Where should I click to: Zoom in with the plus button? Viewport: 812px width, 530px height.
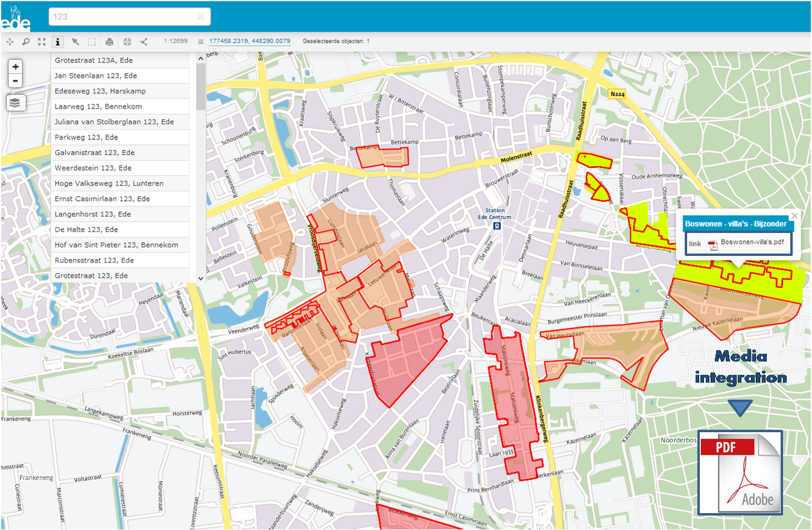pyautogui.click(x=16, y=67)
